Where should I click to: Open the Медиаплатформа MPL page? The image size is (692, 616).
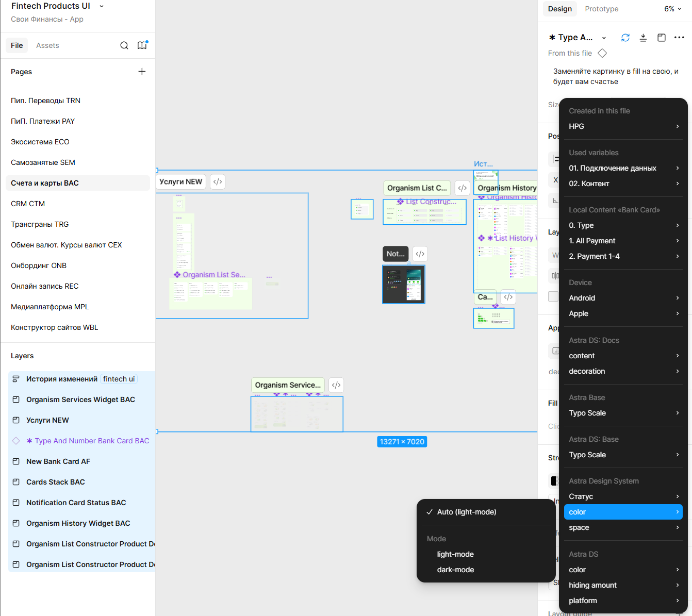point(78,307)
